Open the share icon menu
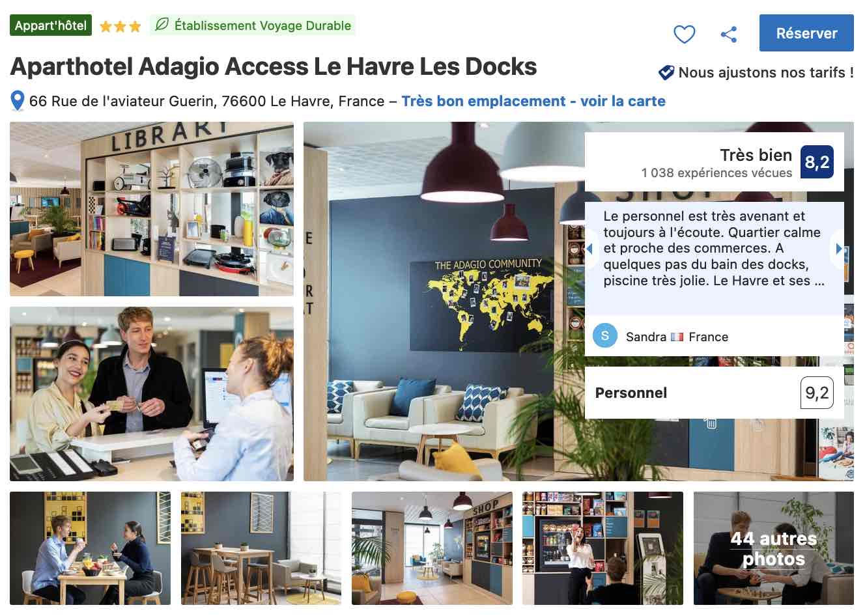865x616 pixels. (x=729, y=35)
